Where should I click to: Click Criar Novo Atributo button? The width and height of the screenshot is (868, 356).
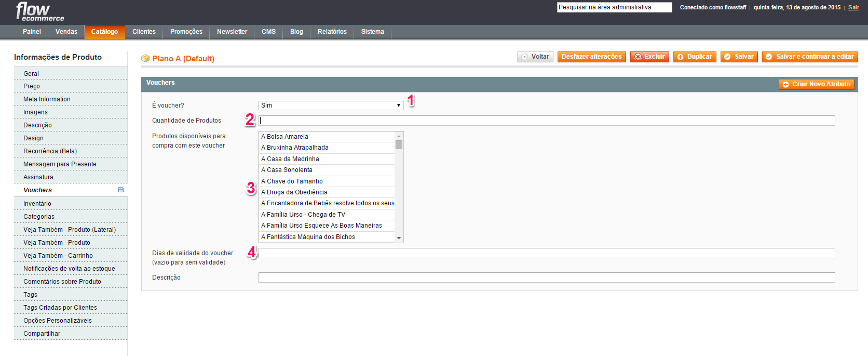point(816,84)
